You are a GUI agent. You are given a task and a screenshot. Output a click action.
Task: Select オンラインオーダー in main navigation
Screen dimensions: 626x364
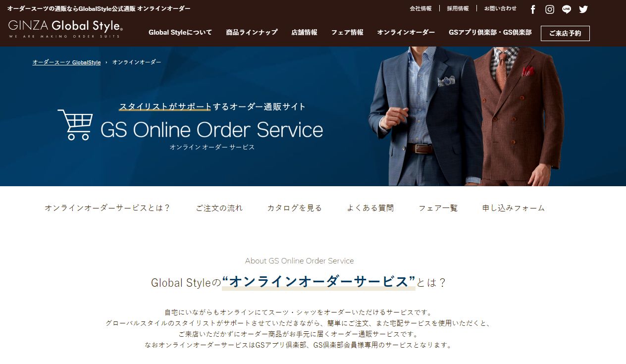(x=406, y=32)
